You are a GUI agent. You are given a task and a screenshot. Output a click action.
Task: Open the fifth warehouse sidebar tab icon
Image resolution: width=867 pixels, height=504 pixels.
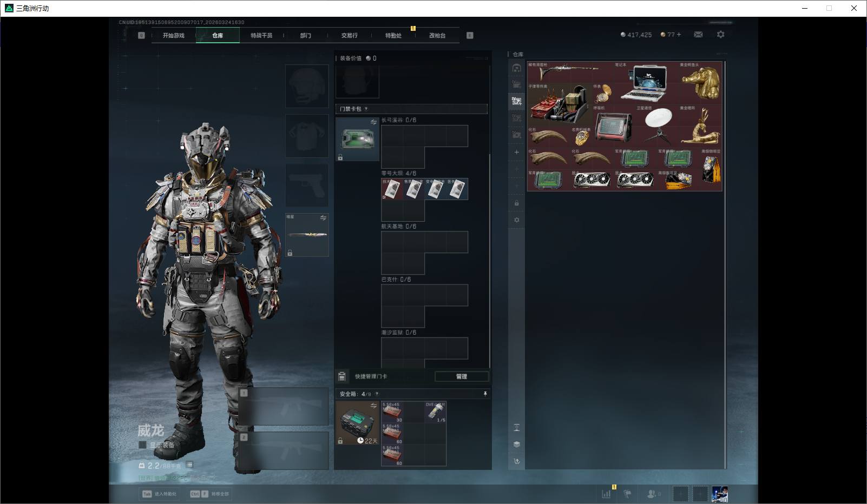point(517,135)
